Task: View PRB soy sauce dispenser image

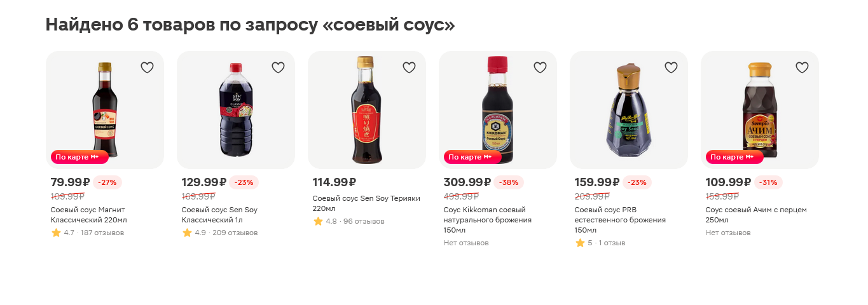Action: point(628,109)
